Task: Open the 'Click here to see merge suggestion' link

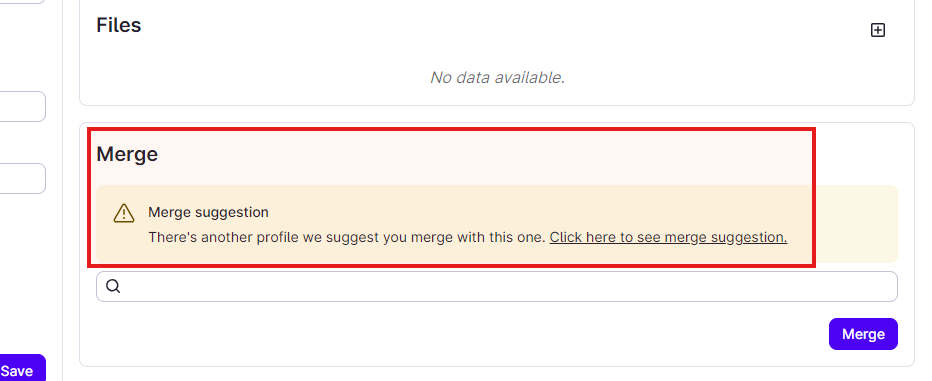Action: pos(668,237)
